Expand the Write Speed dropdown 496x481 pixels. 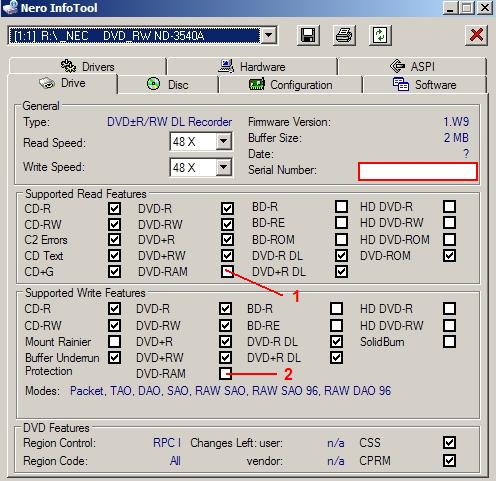click(223, 167)
